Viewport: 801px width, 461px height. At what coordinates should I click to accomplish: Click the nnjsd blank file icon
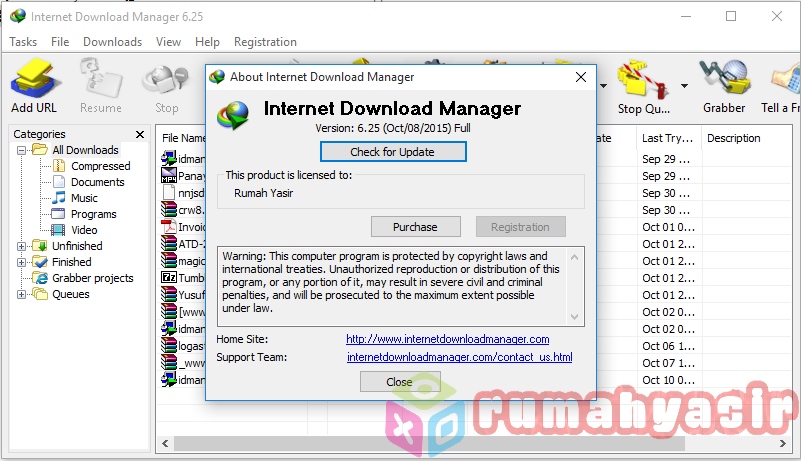[169, 193]
